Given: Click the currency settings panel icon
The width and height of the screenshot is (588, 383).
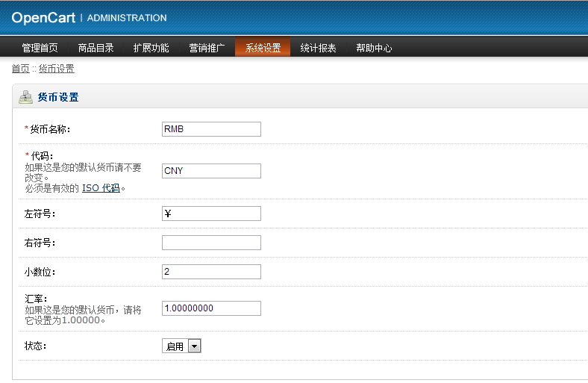Looking at the screenshot, I should click(x=25, y=97).
